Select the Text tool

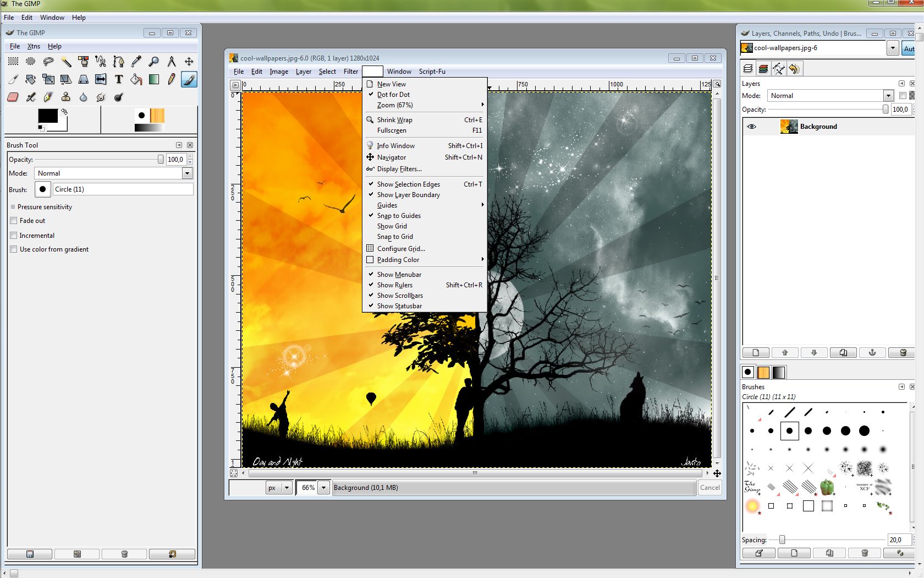point(119,79)
